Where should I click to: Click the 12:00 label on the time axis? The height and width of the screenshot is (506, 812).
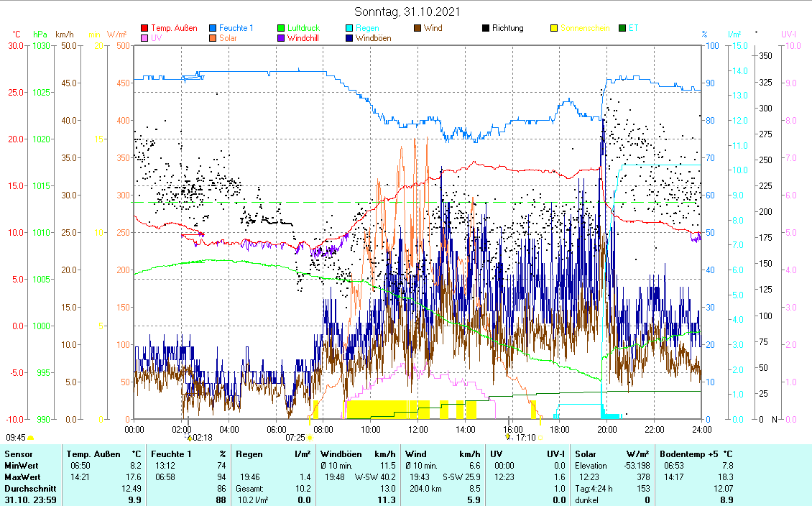[417, 429]
